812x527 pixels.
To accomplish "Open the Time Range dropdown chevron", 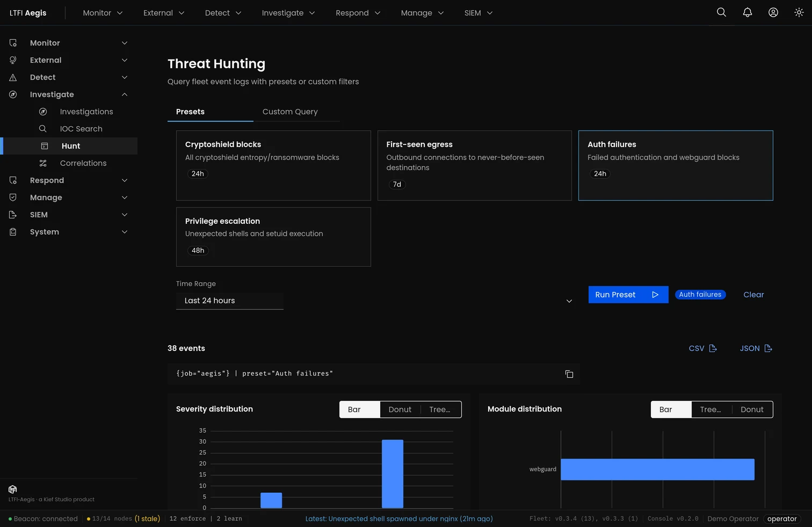I will point(569,301).
